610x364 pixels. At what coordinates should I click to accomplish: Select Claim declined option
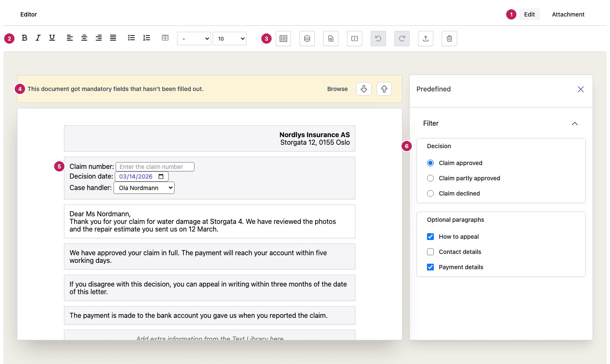(x=430, y=193)
